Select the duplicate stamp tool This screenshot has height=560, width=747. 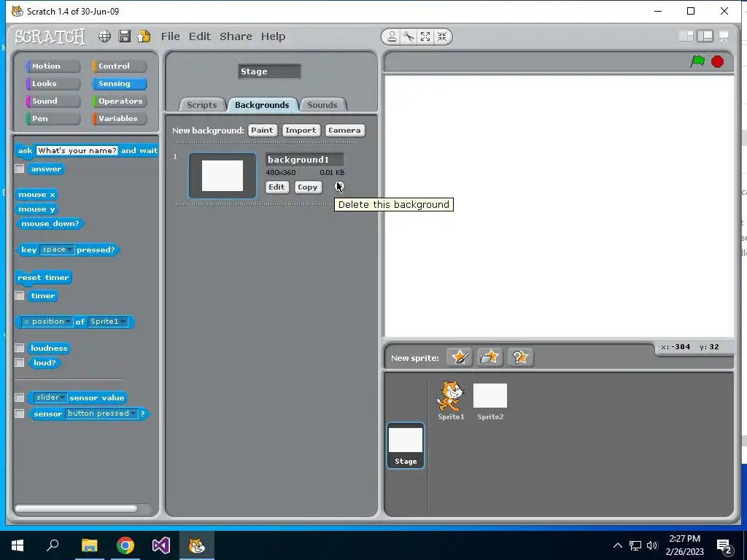tap(392, 36)
